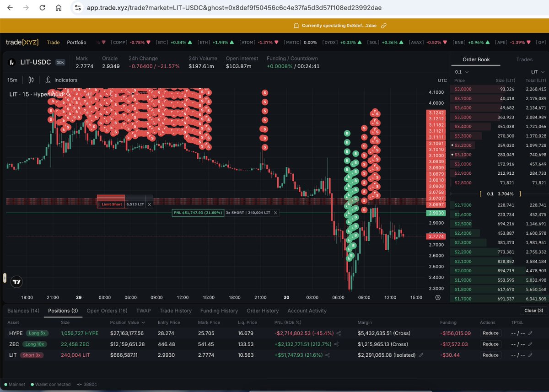549x392 pixels.
Task: Click Close (3) positions button
Action: (533, 311)
